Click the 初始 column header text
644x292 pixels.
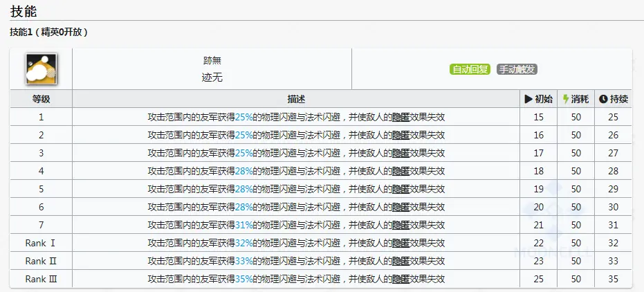coord(544,99)
